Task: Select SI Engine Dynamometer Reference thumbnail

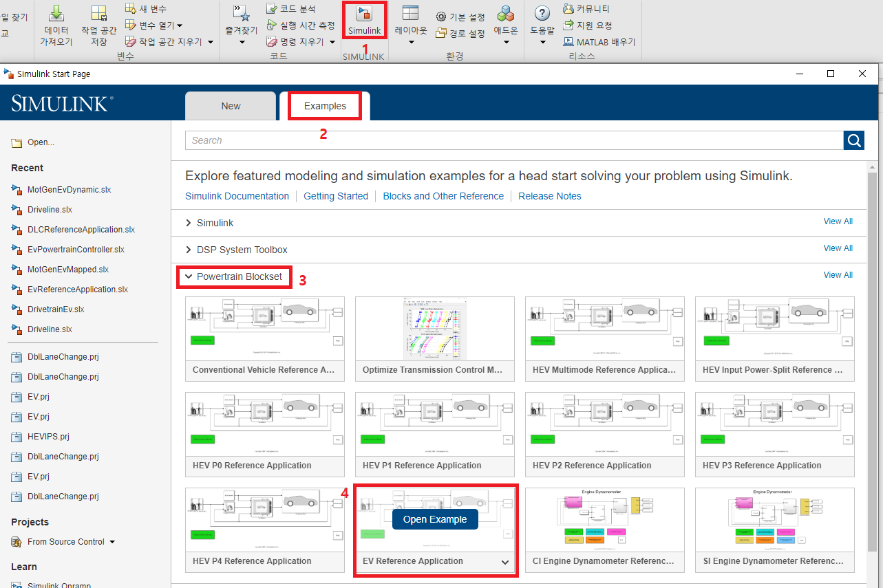Action: click(775, 519)
